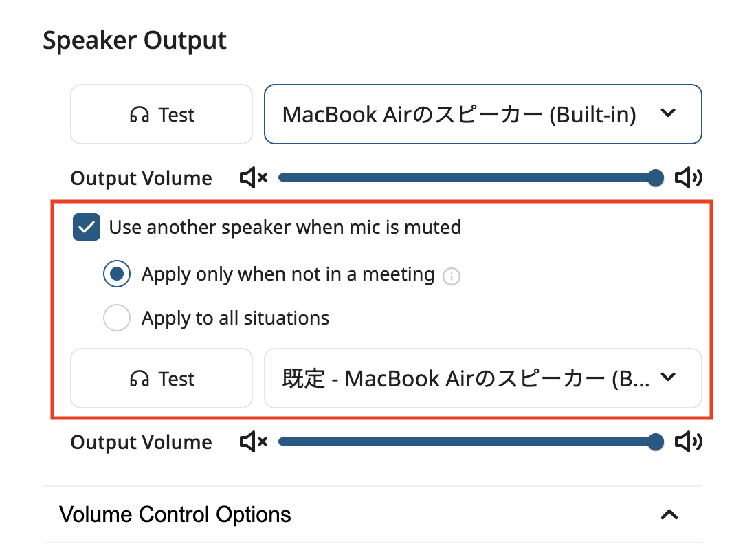Click the Speaker Output section heading
The width and height of the screenshot is (756, 557).
click(x=135, y=40)
